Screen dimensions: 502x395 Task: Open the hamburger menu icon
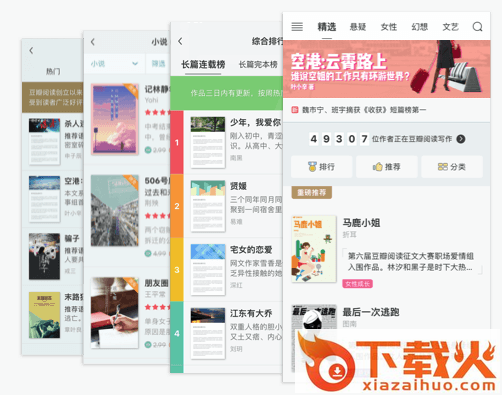[297, 27]
